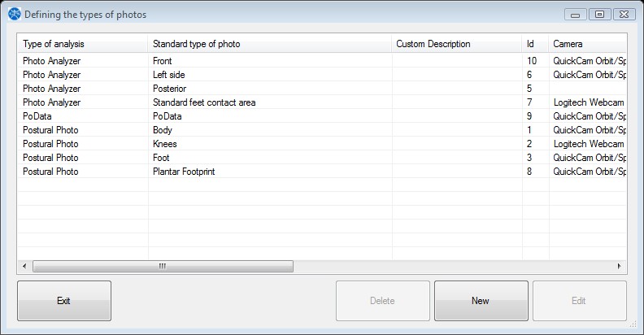Click the application icon in the title bar
Screen dimensions: 644x335
pyautogui.click(x=15, y=14)
